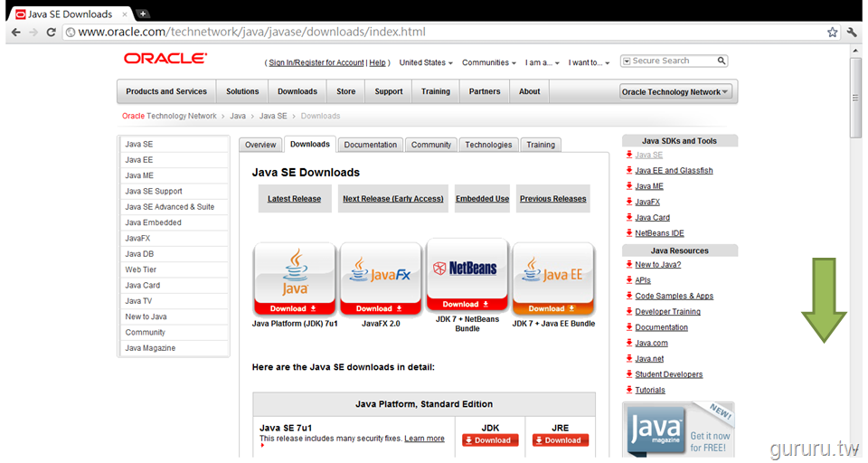Open the Partners menu item
The width and height of the screenshot is (868, 463).
[485, 91]
